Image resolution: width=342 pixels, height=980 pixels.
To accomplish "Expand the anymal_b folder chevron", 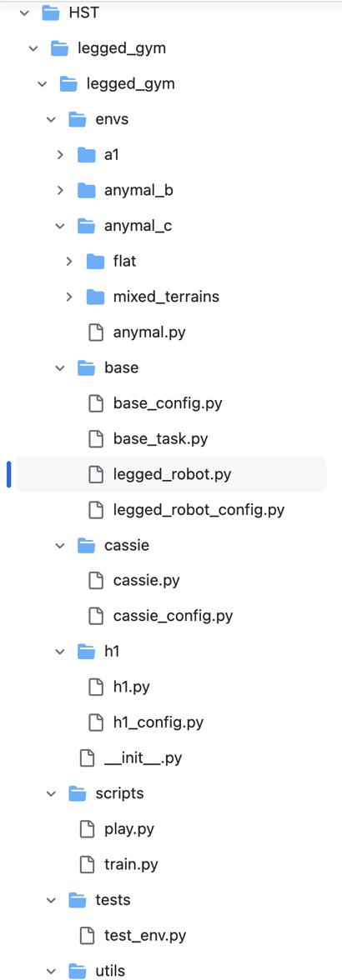I will click(60, 191).
